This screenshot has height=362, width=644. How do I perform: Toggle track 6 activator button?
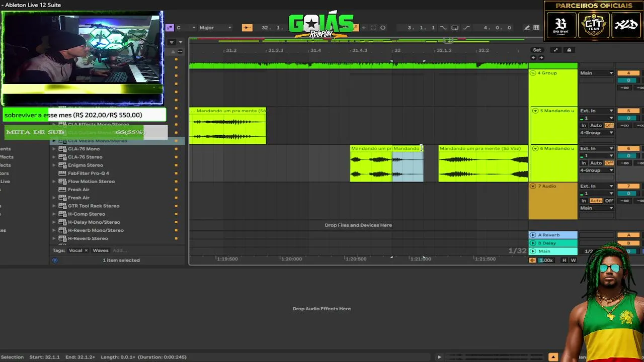628,149
